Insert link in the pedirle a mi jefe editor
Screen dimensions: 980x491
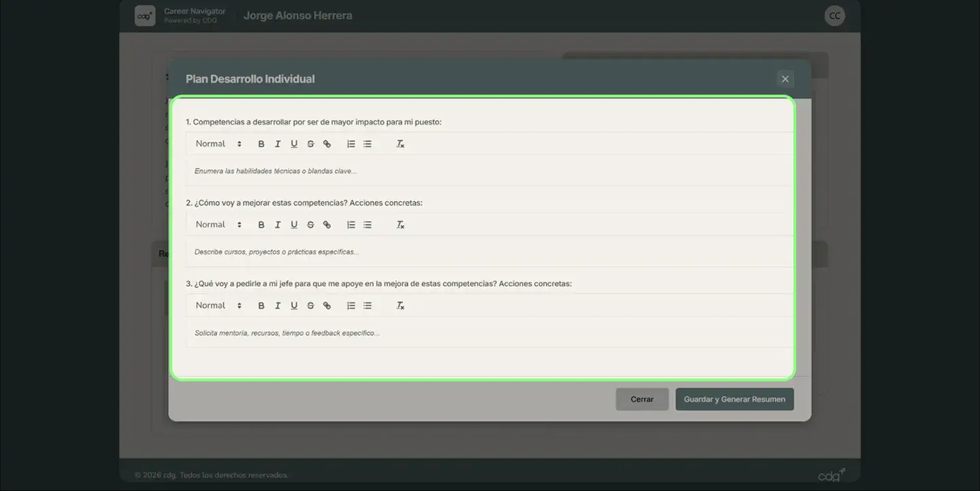click(327, 306)
